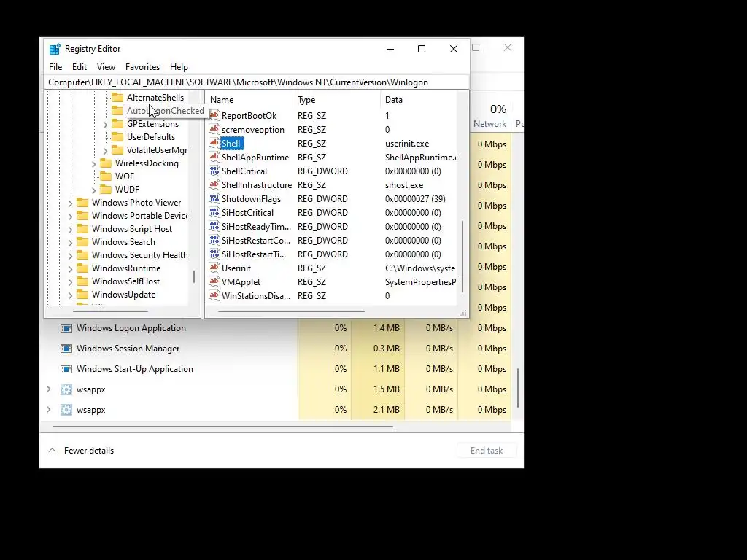Click the ShellCritical DWORD icon
The image size is (747, 560).
point(214,171)
